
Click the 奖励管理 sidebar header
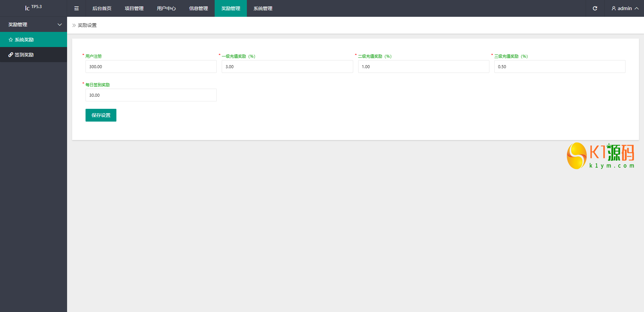tap(34, 25)
